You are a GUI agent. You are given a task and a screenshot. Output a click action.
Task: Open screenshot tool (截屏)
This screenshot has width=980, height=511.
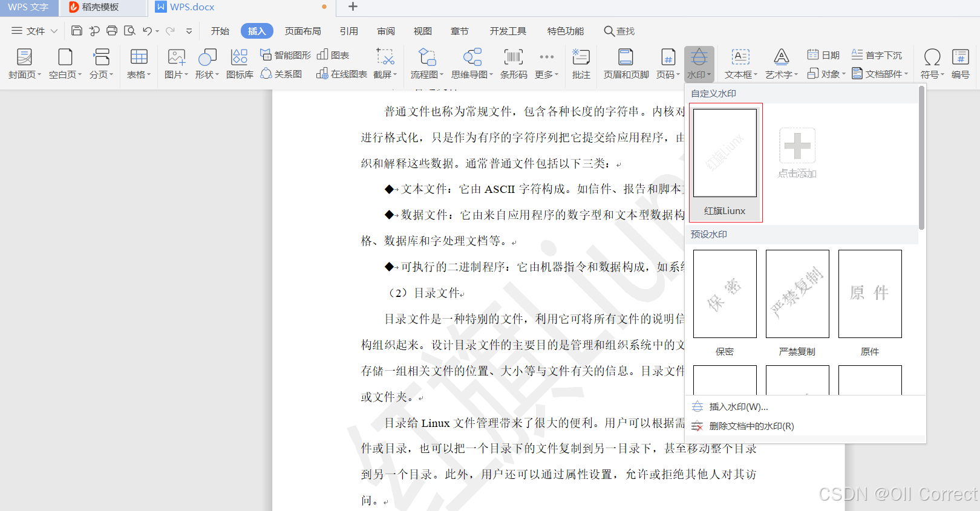(385, 64)
